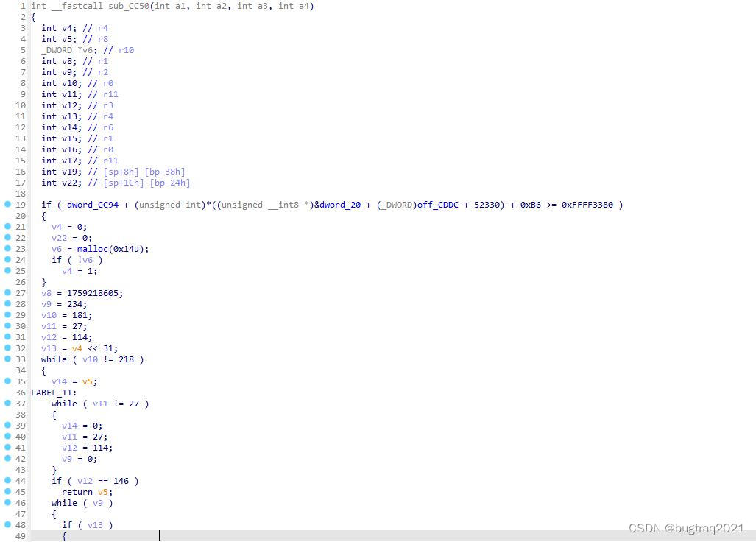
Task: Click int v19 declaration with sp+8h comment
Action: (x=113, y=172)
